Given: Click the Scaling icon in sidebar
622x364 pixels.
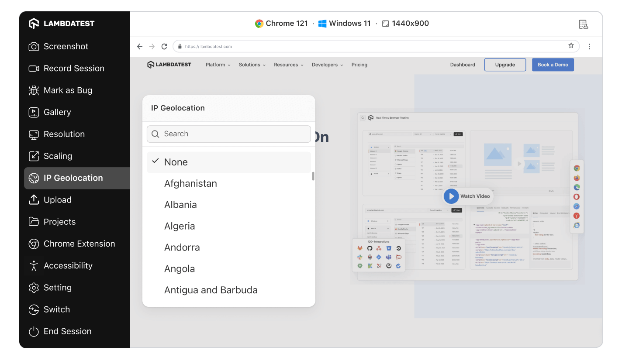Looking at the screenshot, I should tap(34, 156).
